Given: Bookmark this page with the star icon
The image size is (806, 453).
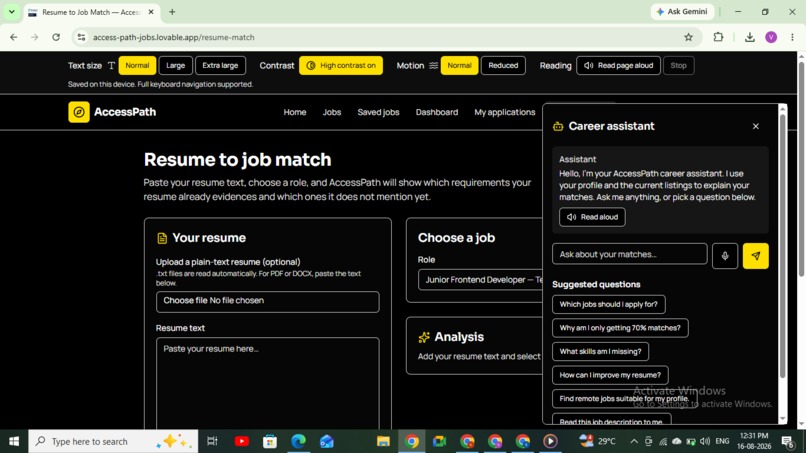Looking at the screenshot, I should tap(688, 37).
